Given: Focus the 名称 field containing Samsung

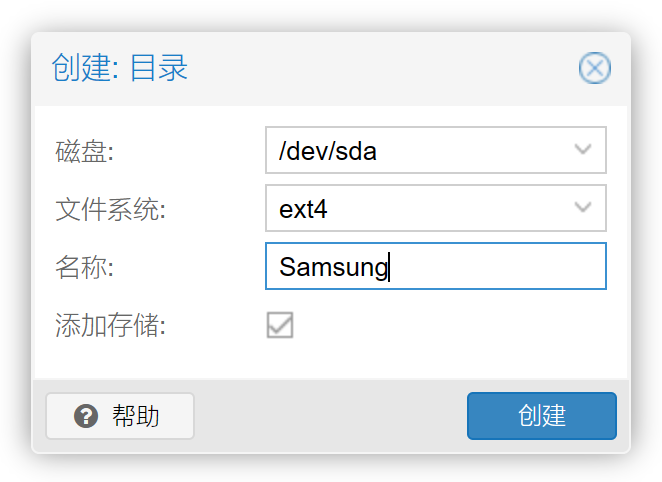Looking at the screenshot, I should point(436,266).
